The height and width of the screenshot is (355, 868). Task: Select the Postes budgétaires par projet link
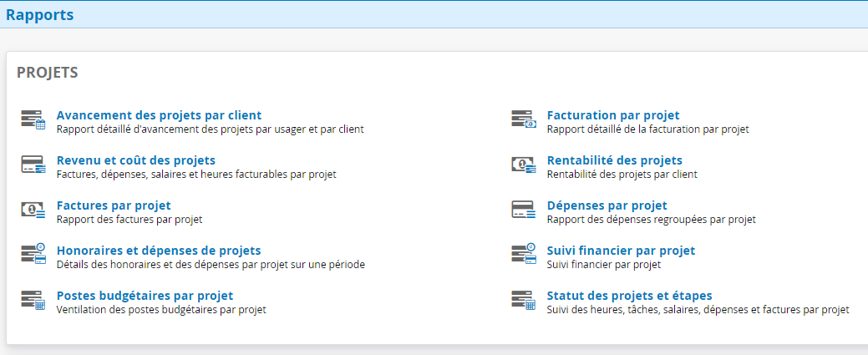pos(145,296)
